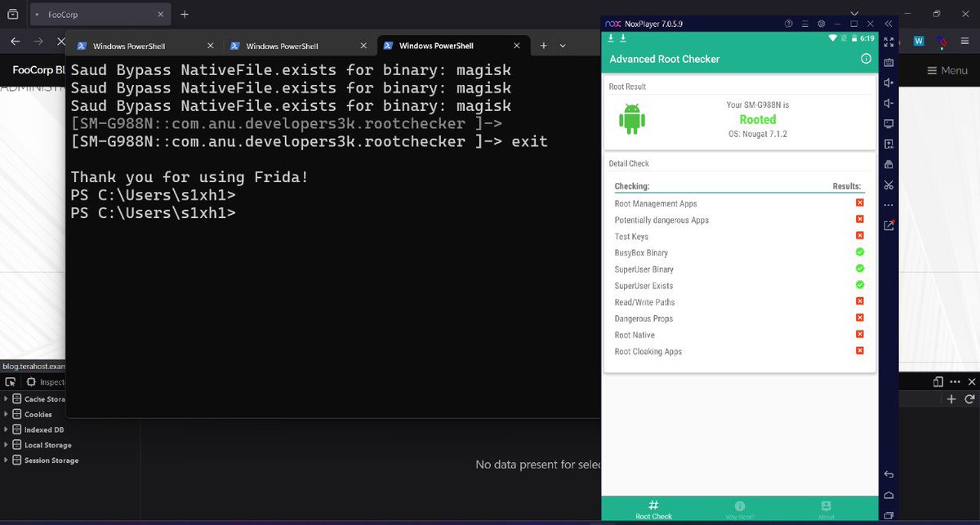The height and width of the screenshot is (525, 980).
Task: Open DevTools three-dot options menu
Action: pyautogui.click(x=955, y=381)
